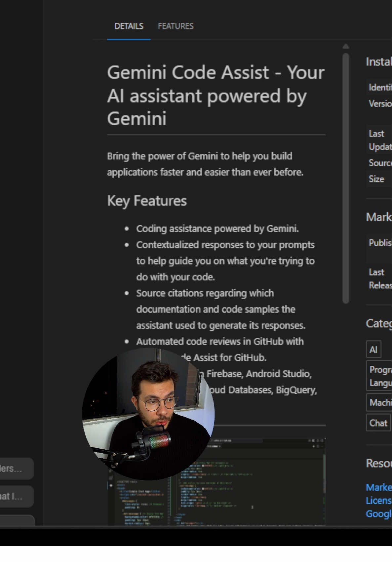Viewport: 392px width, 562px height.
Task: Click the sidebar chip ending in 'lers...'
Action: coord(17,468)
